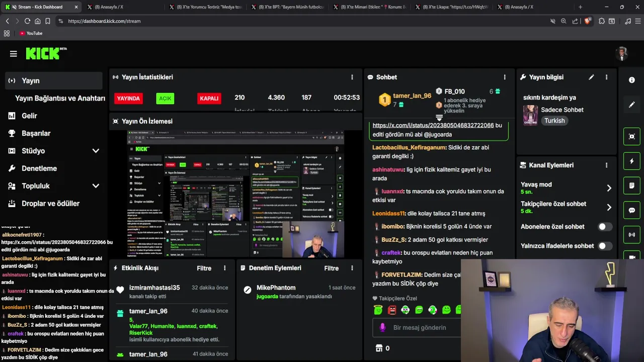Open the Filtre dropdown in Denetim Eylemleri

point(331,268)
